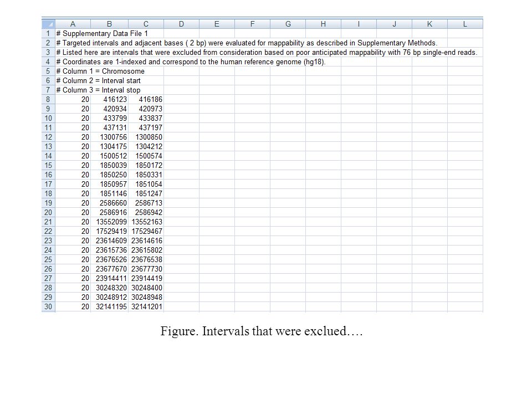
Task: Select cell with value 416123
Action: [x=109, y=99]
